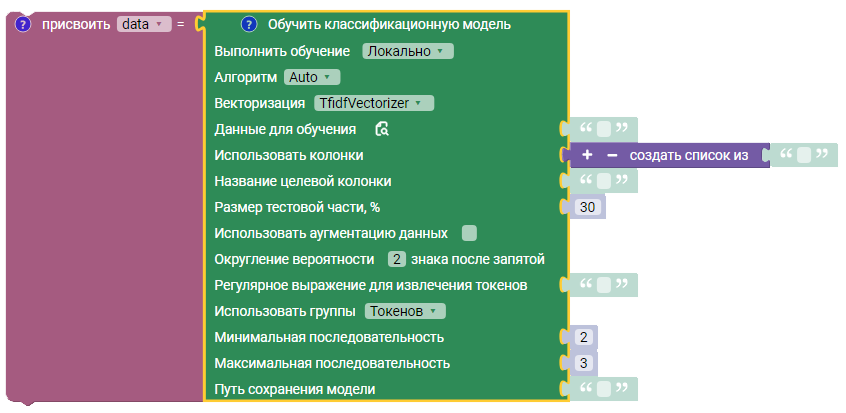
Task: Click text field for 'Данные для обучения'
Action: click(x=604, y=129)
